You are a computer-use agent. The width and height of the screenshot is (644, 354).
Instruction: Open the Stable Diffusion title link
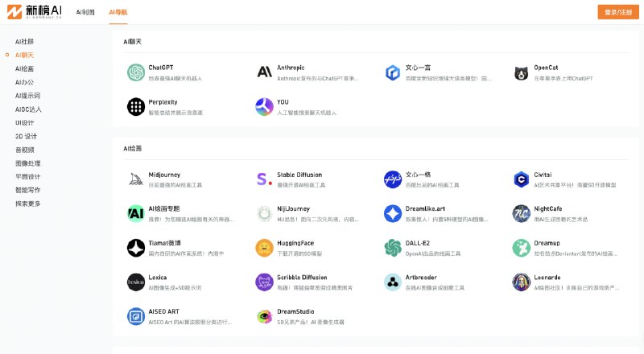coord(299,175)
